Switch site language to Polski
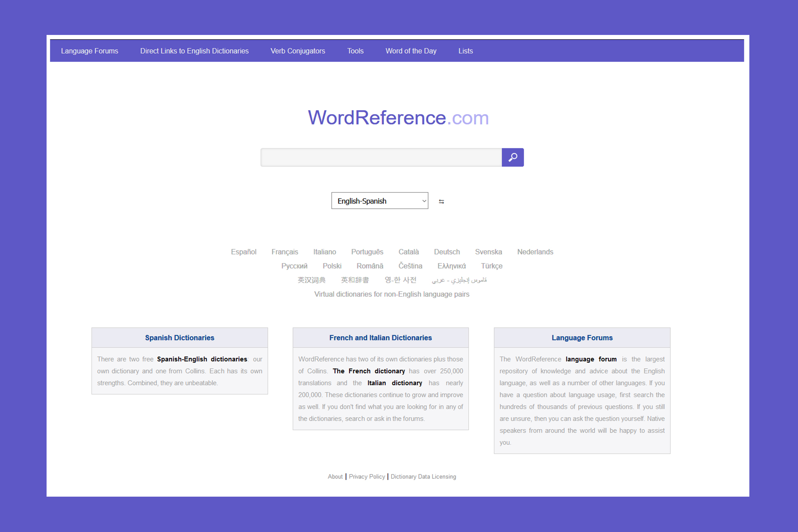 (x=332, y=266)
